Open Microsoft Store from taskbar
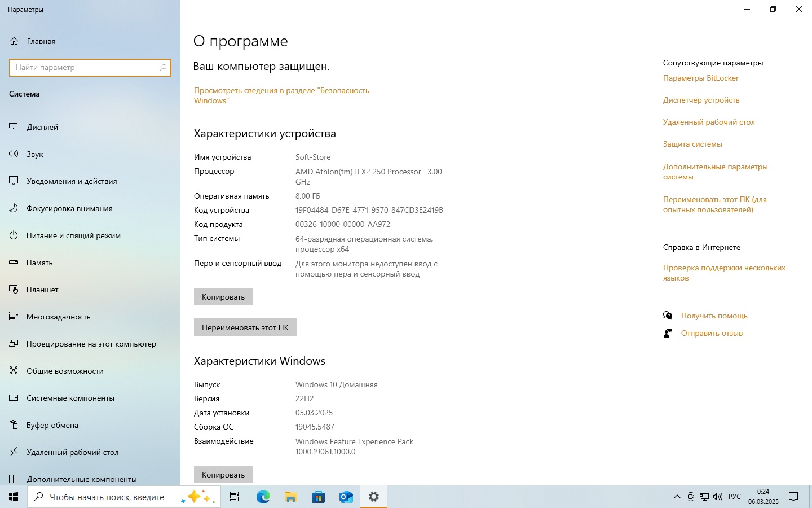Screen dimensions: 812x508 click(x=318, y=497)
